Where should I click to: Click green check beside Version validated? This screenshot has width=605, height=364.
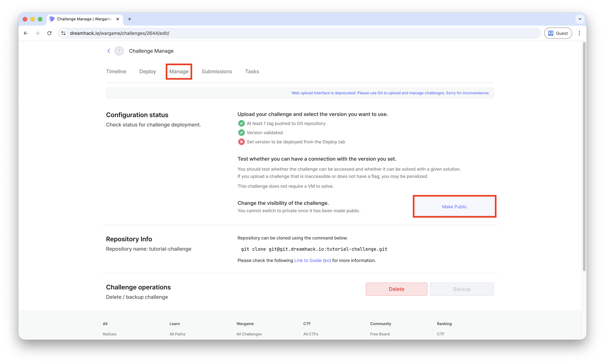[x=241, y=133]
